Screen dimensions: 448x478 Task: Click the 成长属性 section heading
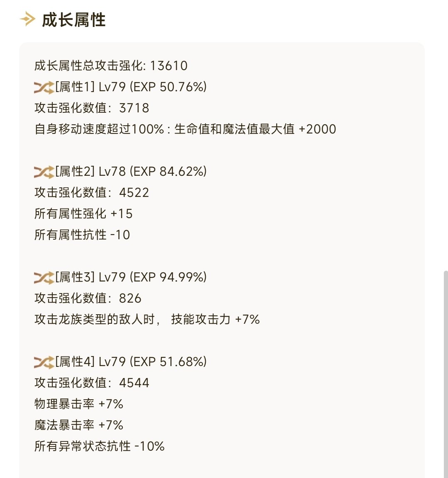pyautogui.click(x=73, y=20)
